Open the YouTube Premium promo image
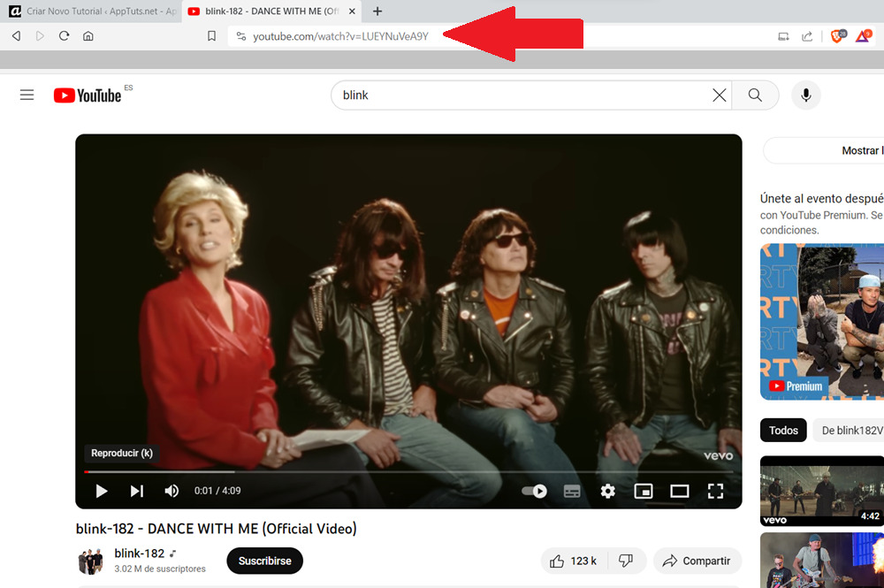Image resolution: width=884 pixels, height=588 pixels. click(x=822, y=322)
